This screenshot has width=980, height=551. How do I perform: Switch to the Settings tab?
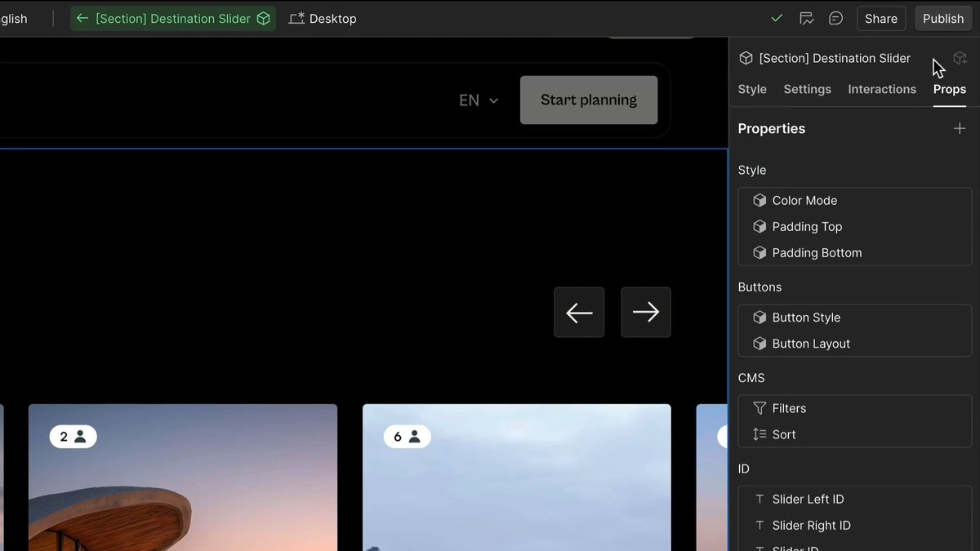coord(807,89)
